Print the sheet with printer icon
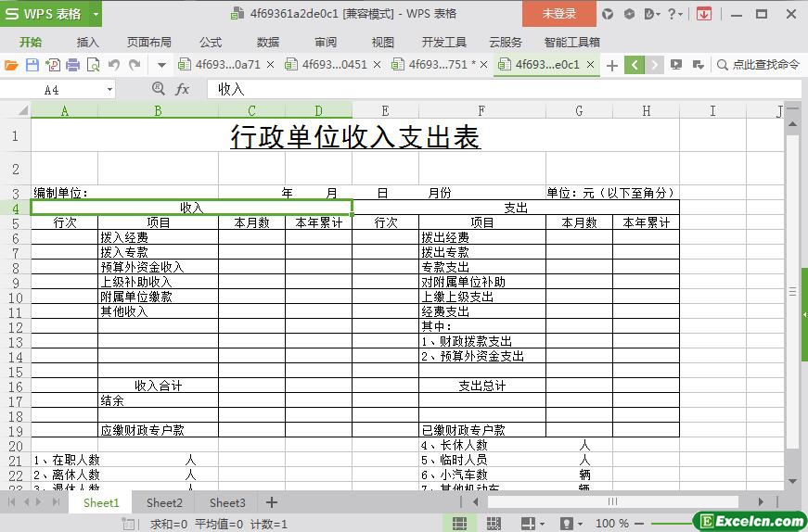The width and height of the screenshot is (808, 532). pos(73,65)
